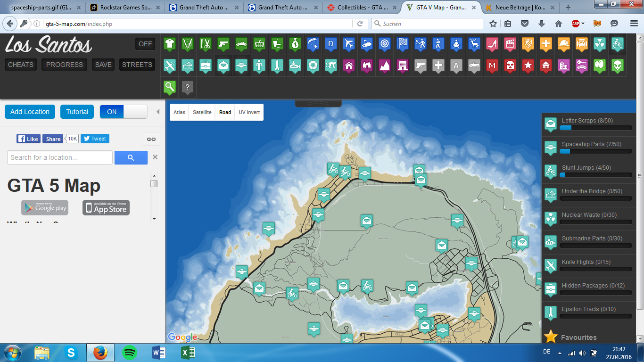Click the barber scissors and comb icon
This screenshot has width=644, height=362.
pyautogui.click(x=205, y=44)
